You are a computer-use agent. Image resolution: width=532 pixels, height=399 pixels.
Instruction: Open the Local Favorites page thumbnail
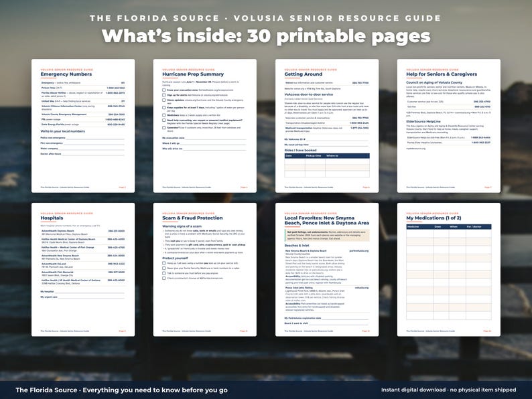pyautogui.click(x=327, y=270)
